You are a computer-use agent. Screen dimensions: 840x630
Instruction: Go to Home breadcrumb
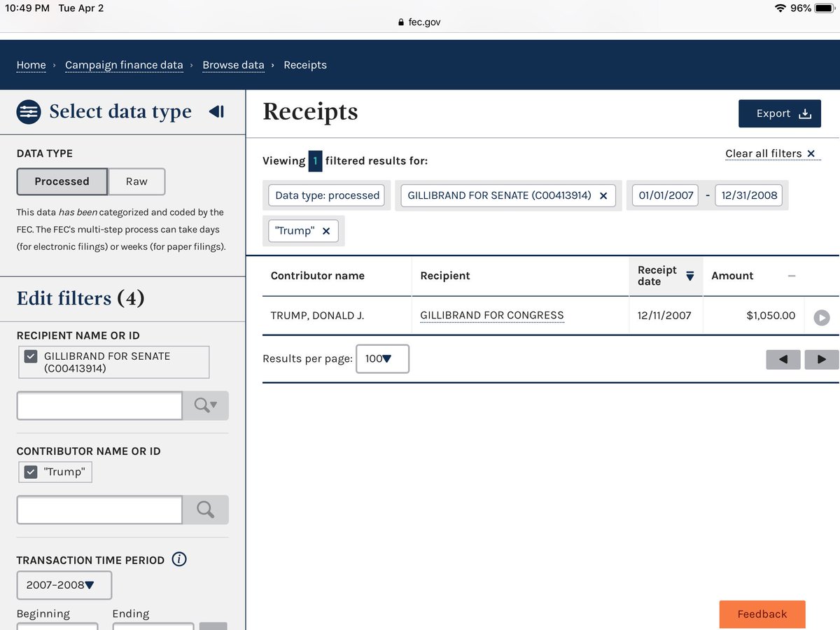pos(31,65)
